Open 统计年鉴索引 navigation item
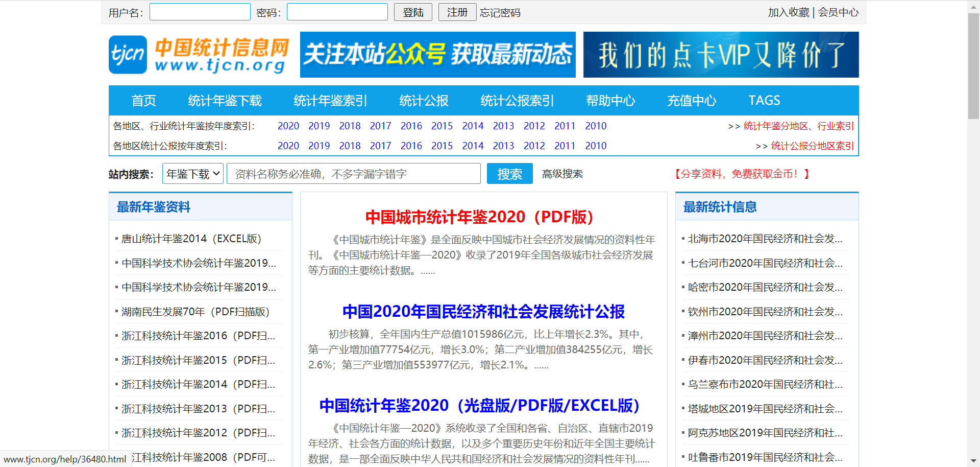 [x=331, y=101]
